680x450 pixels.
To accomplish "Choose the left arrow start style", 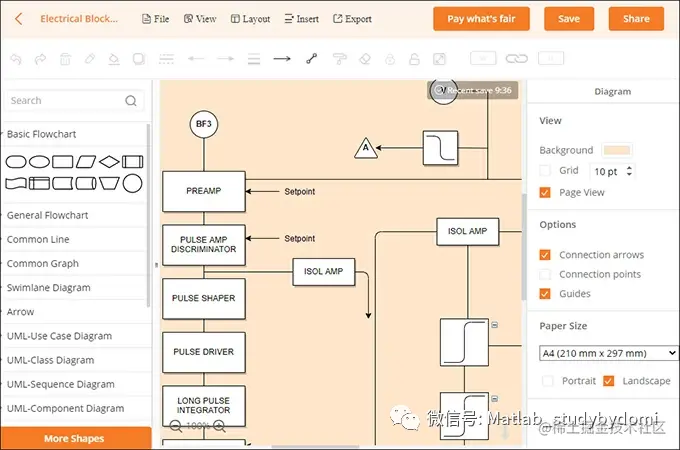I will [196, 59].
